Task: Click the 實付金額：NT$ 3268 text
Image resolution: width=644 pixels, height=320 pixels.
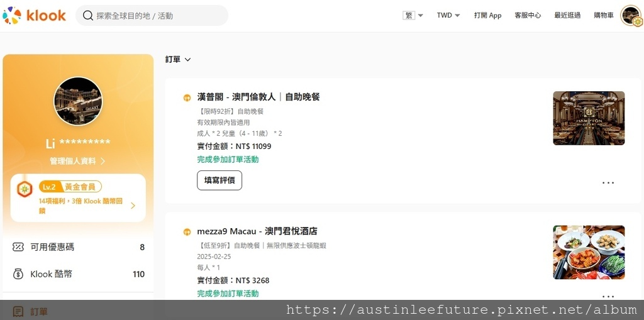Action: 233,280
